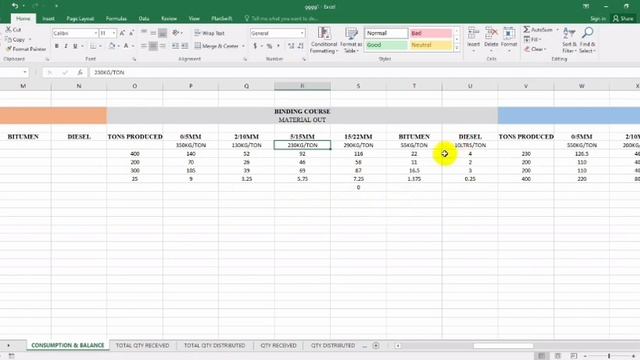The width and height of the screenshot is (640, 360).
Task: Open Find & Select magnifier menu
Action: click(x=587, y=40)
